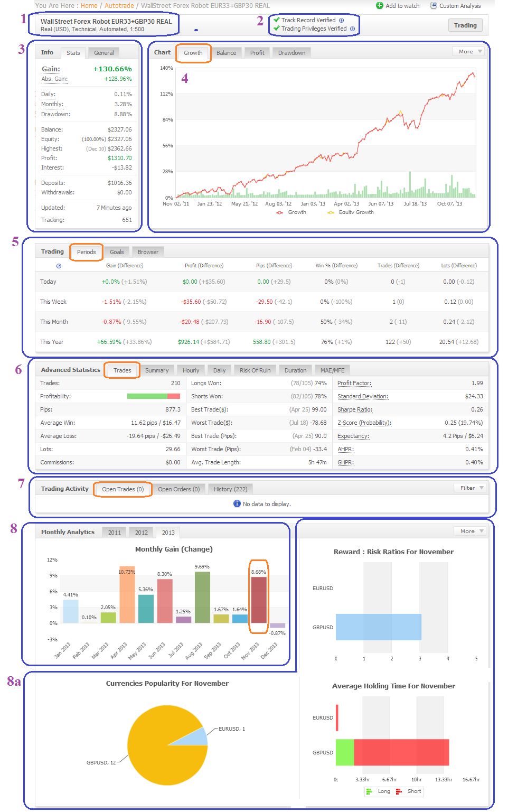Toggle the Long legend in holding time chart
The width and height of the screenshot is (508, 812).
click(369, 791)
